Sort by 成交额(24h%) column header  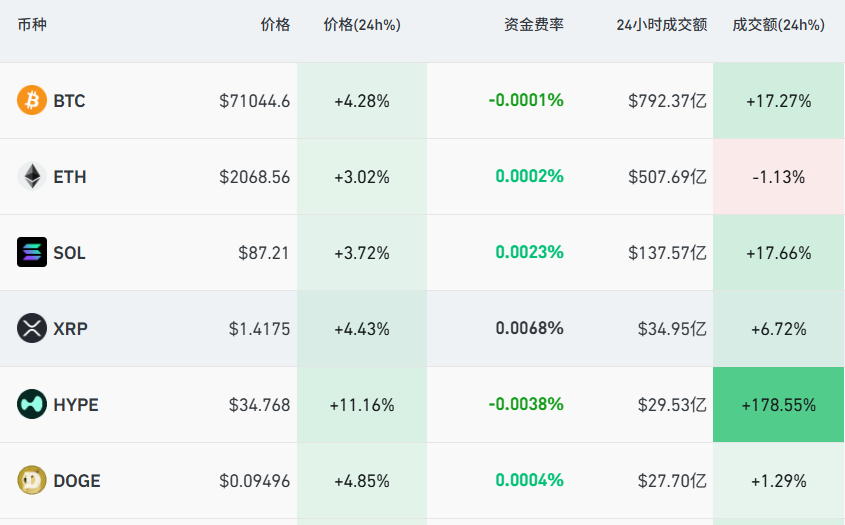click(x=778, y=25)
